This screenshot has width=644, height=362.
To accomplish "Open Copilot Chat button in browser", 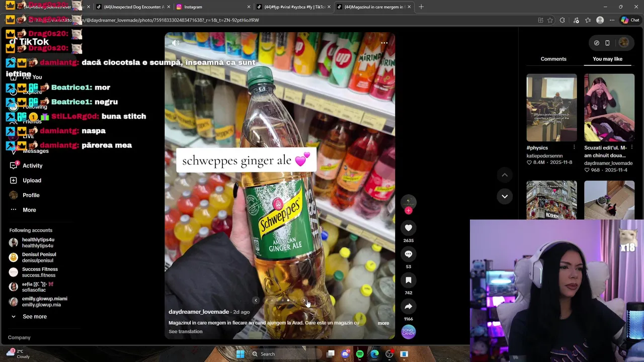I will click(x=629, y=20).
